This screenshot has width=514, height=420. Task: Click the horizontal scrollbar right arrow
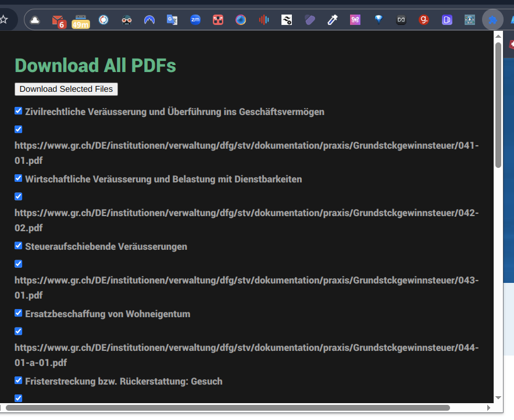tap(489, 408)
